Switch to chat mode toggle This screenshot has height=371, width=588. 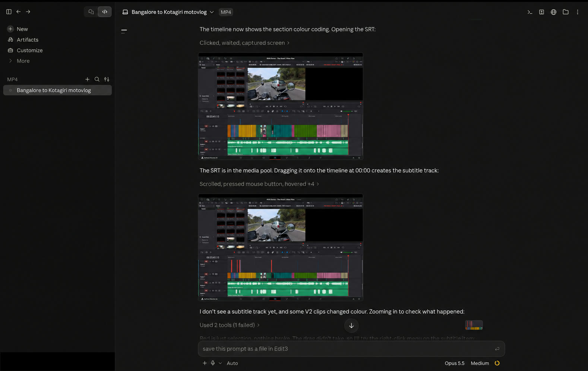[x=91, y=12]
